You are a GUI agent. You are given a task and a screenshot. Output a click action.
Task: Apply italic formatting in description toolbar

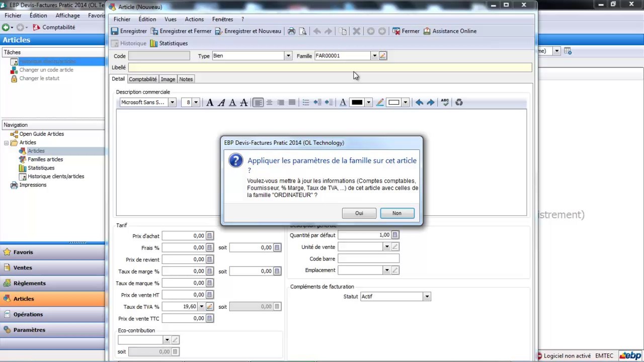[x=221, y=103]
